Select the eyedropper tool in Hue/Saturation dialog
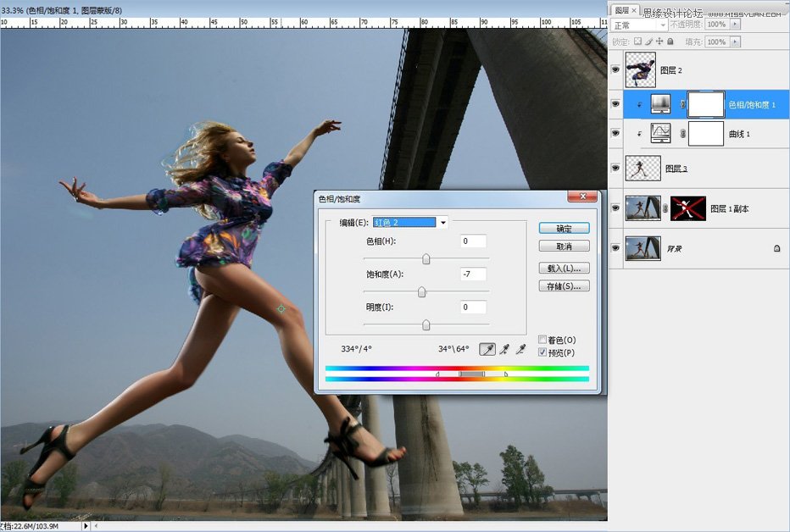The image size is (790, 532). click(487, 349)
